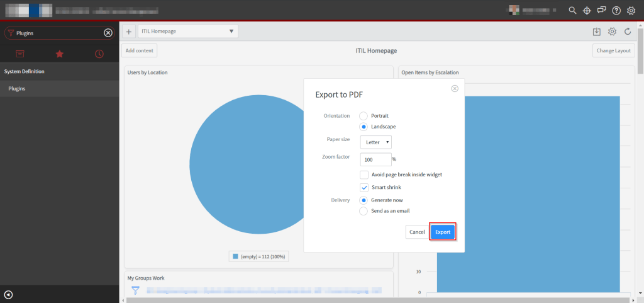
Task: Show favorites star tab in navigator
Action: (x=60, y=54)
